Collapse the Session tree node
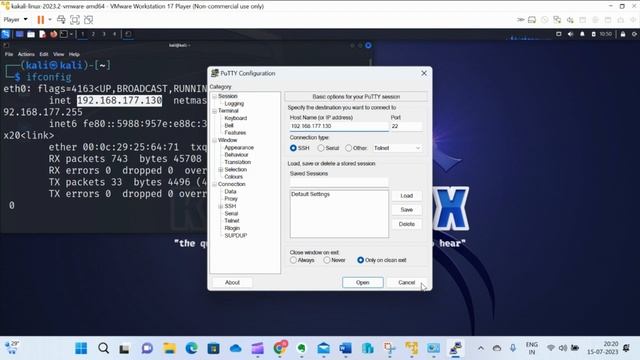 (214, 96)
